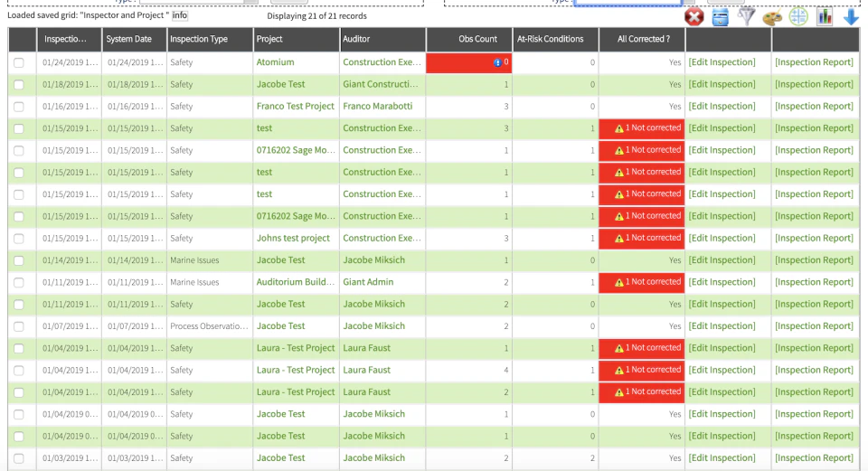This screenshot has height=471, width=868.
Task: Click the green calculator aggregate icon
Action: point(797,16)
